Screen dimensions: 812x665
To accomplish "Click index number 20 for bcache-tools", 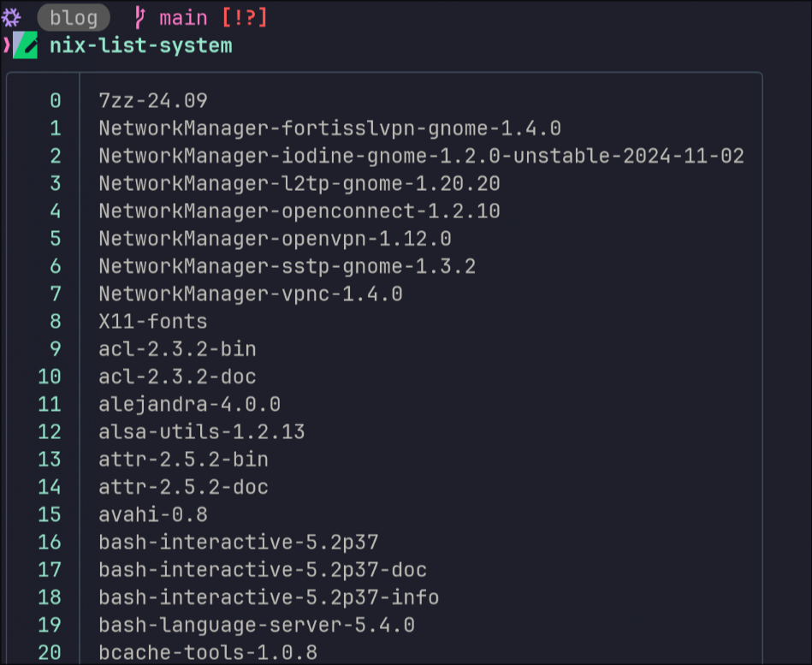I will coord(50,652).
